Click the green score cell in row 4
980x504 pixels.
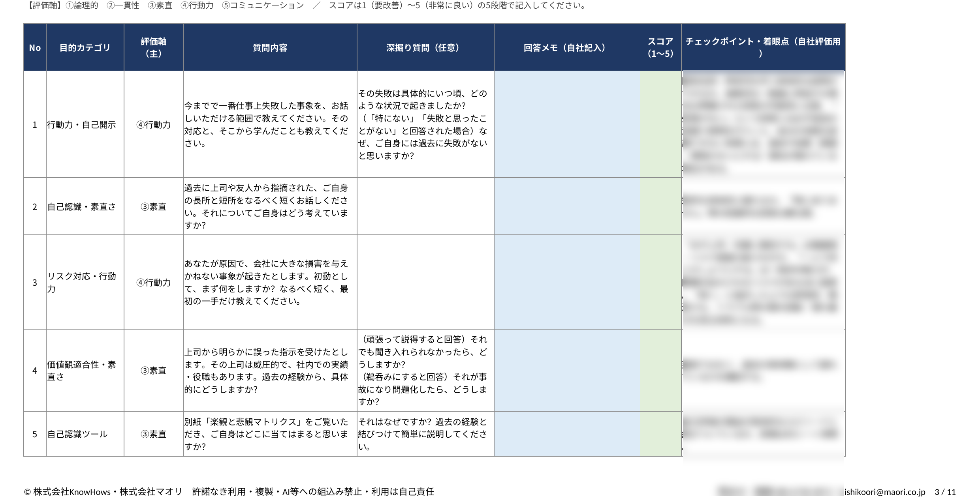coord(660,370)
